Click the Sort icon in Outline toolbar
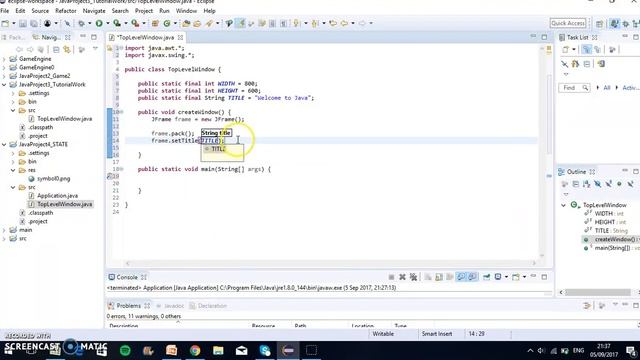640x360 pixels. click(x=587, y=184)
